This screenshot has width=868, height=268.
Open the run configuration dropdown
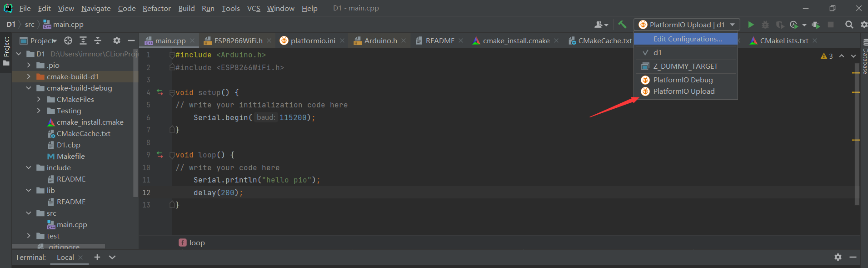[687, 25]
